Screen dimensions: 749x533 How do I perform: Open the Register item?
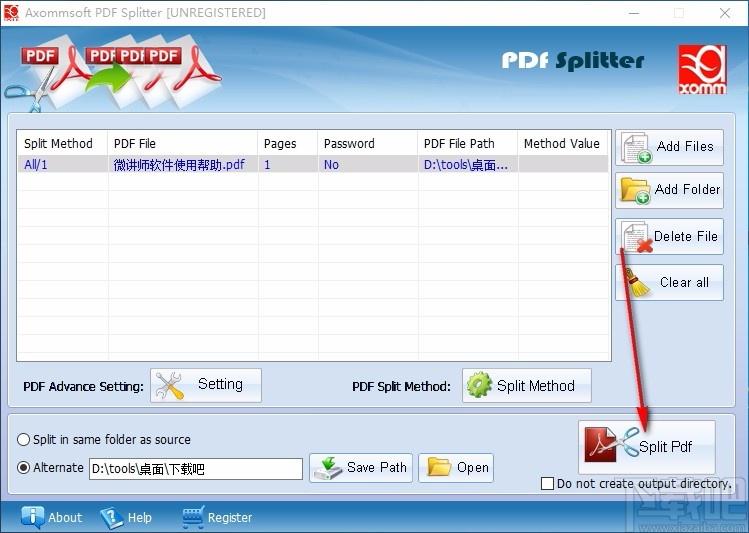tap(217, 518)
